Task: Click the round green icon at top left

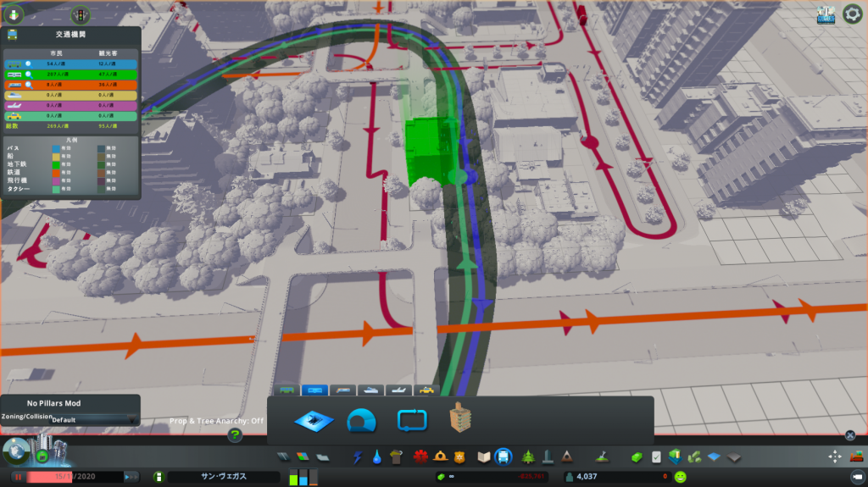Action: pyautogui.click(x=14, y=14)
